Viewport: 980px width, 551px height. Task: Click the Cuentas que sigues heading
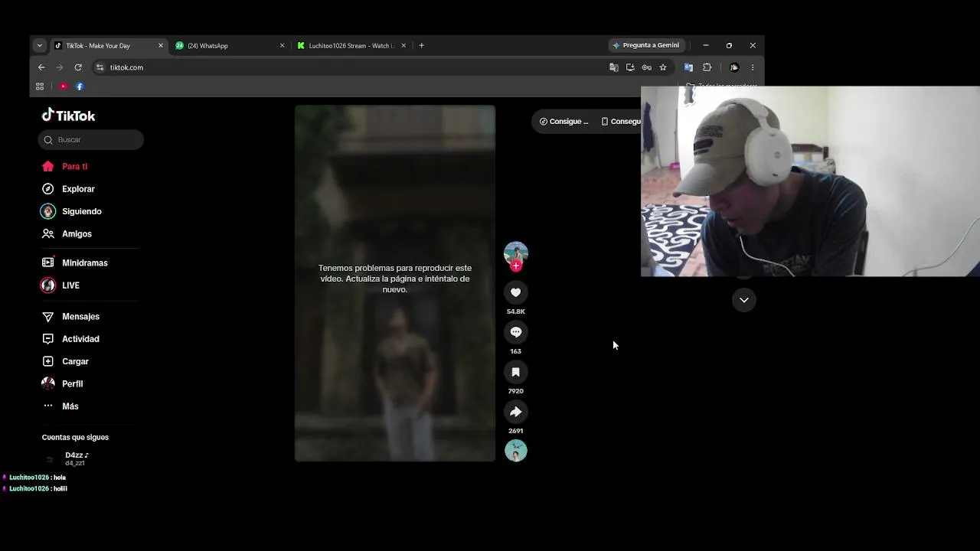[x=75, y=438]
